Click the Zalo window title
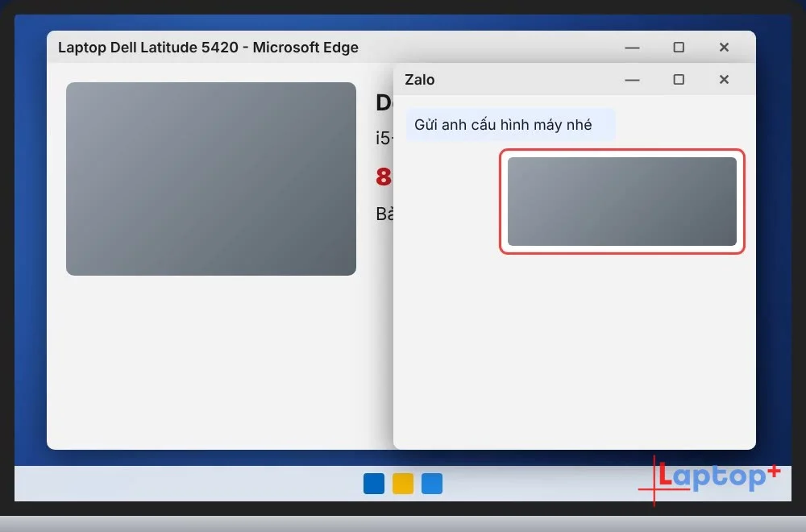Viewport: 806px width, 532px height. click(419, 80)
